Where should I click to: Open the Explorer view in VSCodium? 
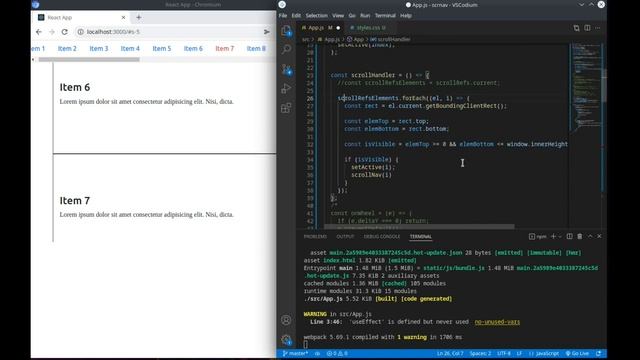[287, 31]
